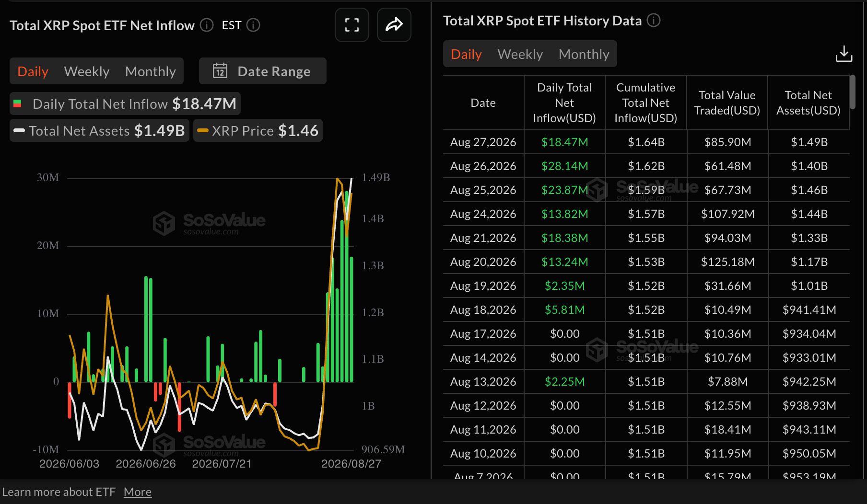This screenshot has height=504, width=867.
Task: Click the $85.90M value traded cell
Action: [727, 142]
